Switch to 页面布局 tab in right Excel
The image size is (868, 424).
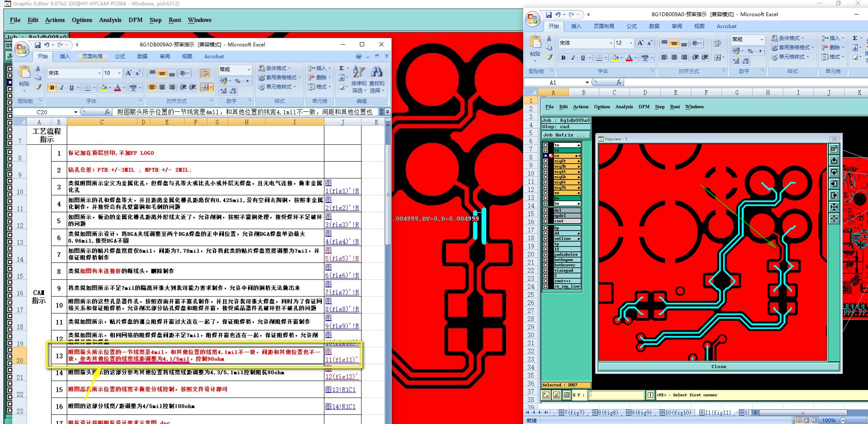coord(604,26)
